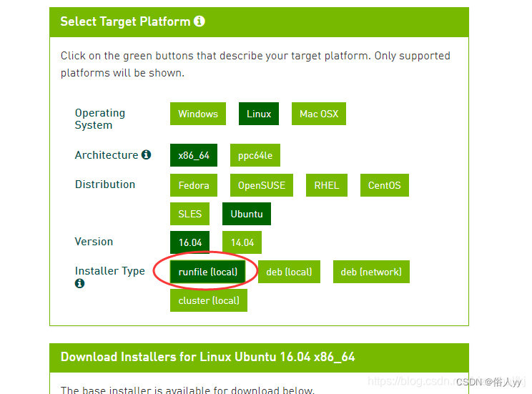Show the Architecture info tooltip icon
Viewport: 532px width, 394px height.
[x=147, y=154]
